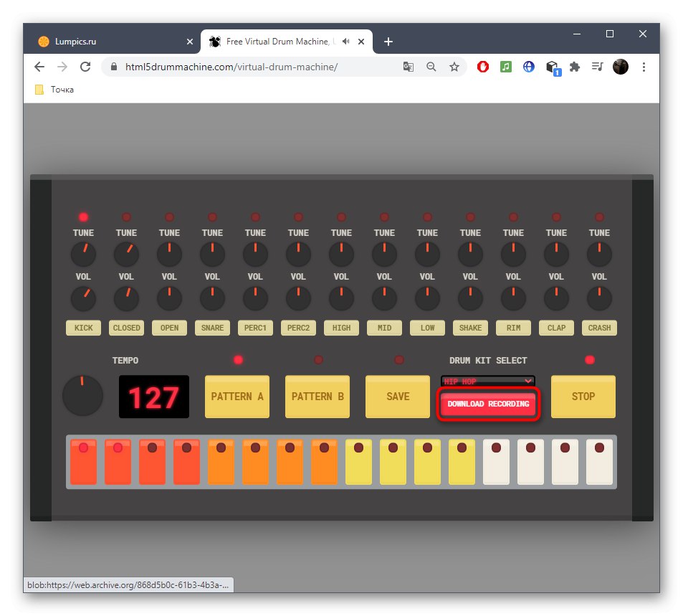Turn the TEMPO knob

pos(82,395)
